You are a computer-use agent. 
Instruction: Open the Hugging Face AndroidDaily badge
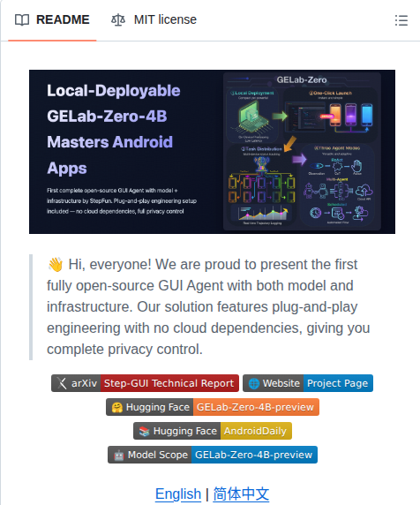213,431
